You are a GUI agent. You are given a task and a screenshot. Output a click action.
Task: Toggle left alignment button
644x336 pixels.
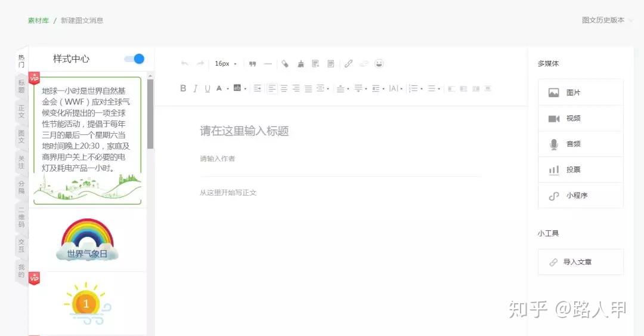pos(272,88)
